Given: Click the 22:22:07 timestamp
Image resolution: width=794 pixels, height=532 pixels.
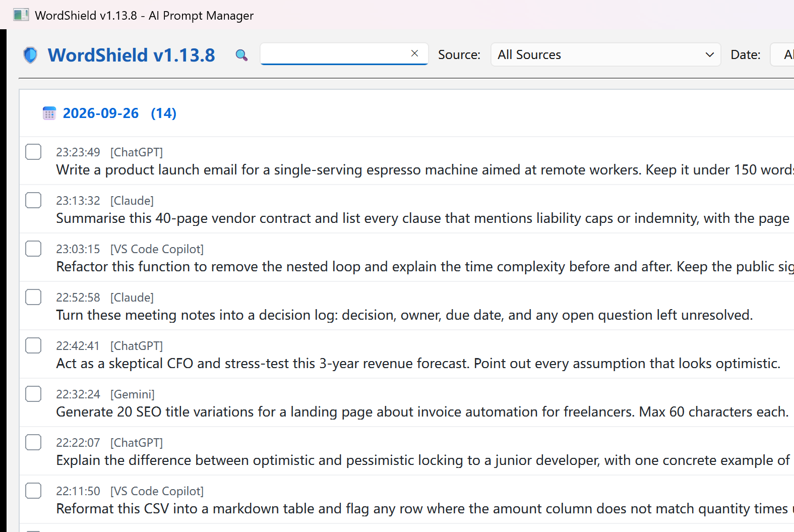Looking at the screenshot, I should [x=78, y=443].
